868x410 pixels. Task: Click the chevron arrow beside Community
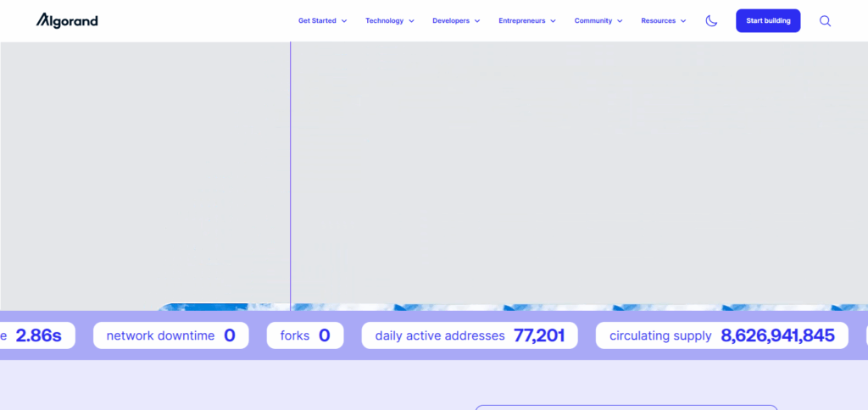[x=620, y=21]
